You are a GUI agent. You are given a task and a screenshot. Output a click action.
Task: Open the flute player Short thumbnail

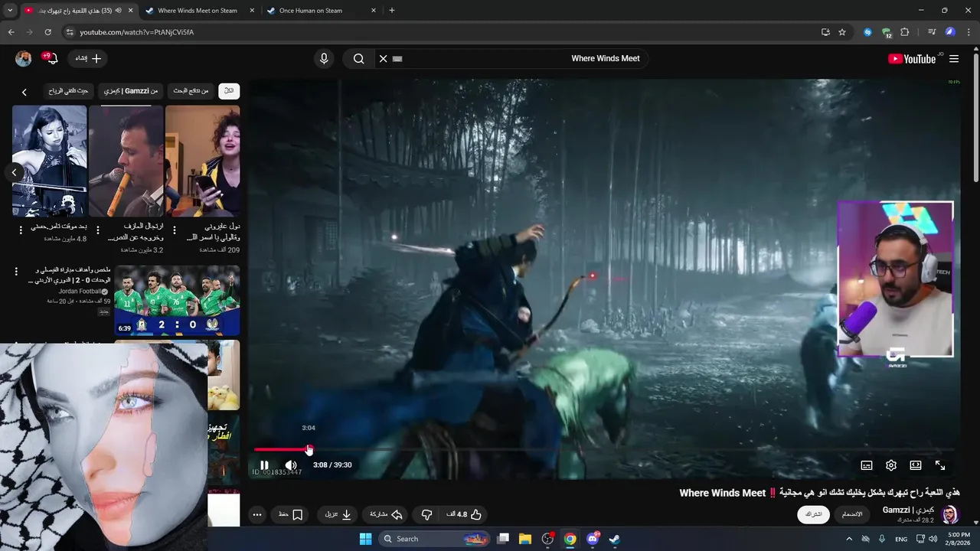[126, 161]
